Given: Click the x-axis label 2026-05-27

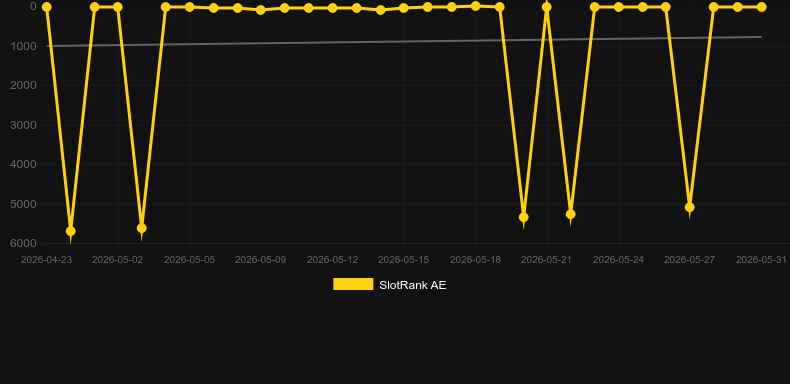Looking at the screenshot, I should click(x=689, y=260).
